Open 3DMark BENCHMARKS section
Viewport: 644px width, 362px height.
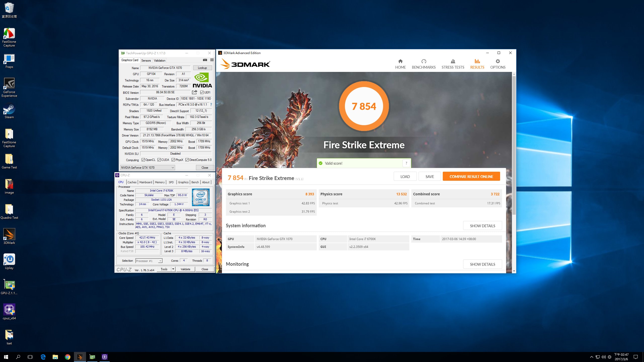[x=424, y=64]
